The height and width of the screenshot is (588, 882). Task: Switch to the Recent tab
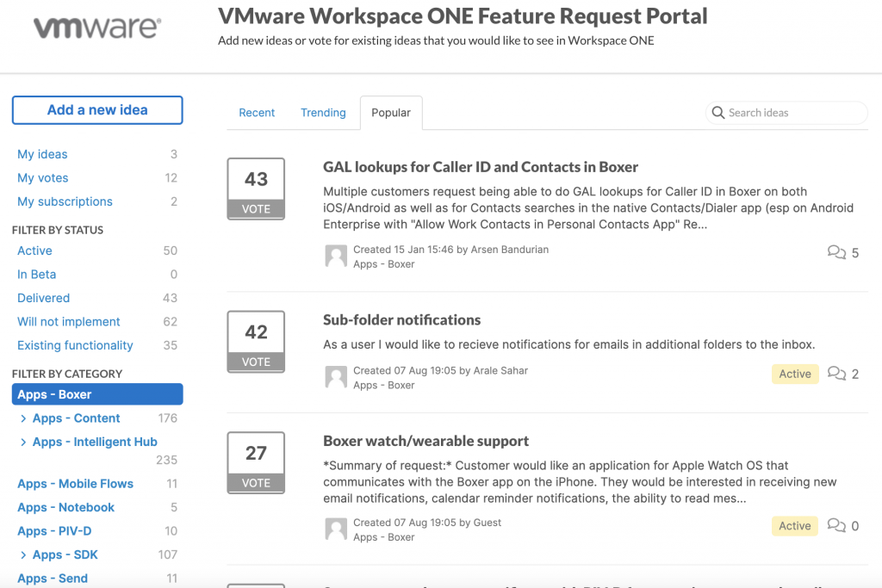[257, 113]
